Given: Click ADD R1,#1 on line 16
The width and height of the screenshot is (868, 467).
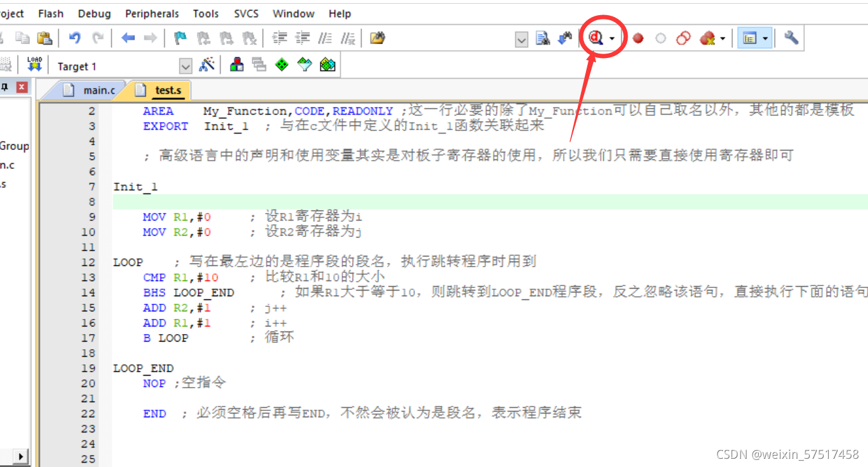Looking at the screenshot, I should 177,323.
